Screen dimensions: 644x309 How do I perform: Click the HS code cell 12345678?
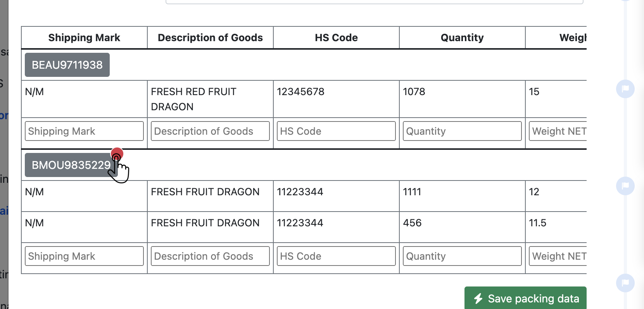click(x=300, y=92)
